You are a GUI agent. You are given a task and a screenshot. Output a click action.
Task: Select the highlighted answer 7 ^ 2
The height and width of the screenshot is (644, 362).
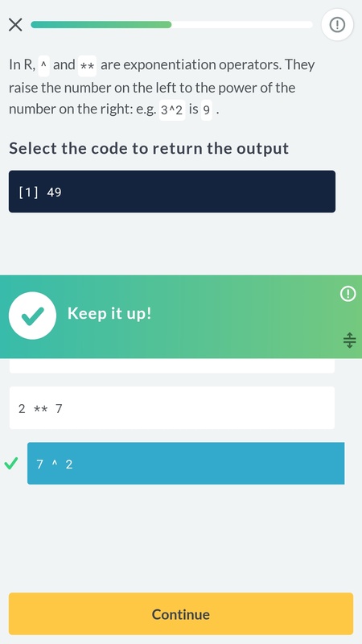pos(186,464)
